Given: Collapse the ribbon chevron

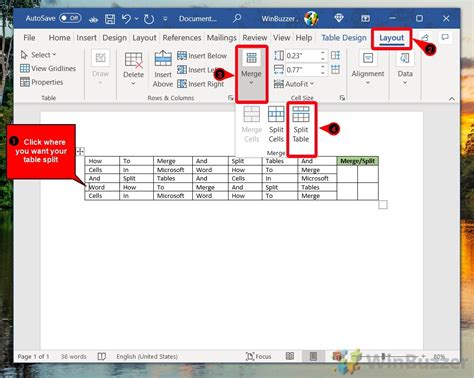Looking at the screenshot, I should coord(452,99).
